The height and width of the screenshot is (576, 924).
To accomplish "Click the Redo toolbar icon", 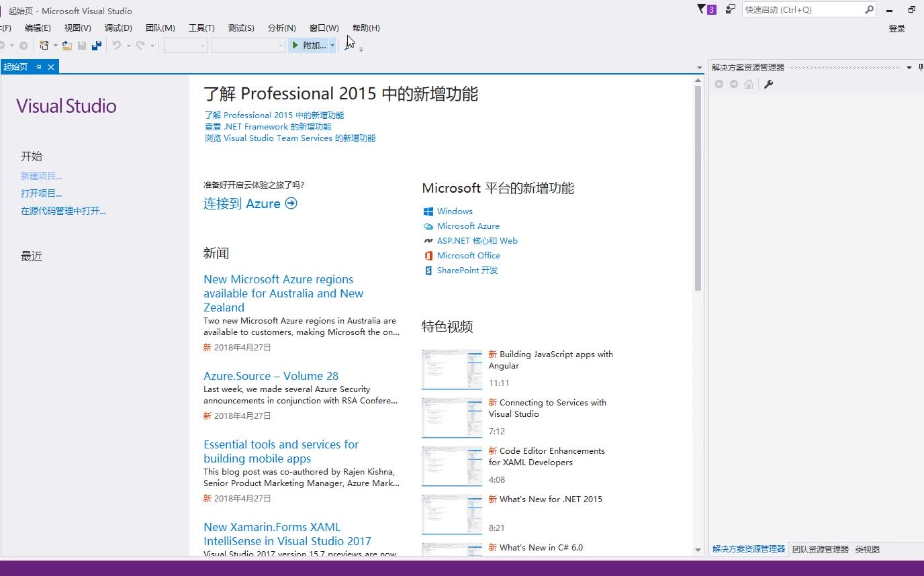I will coord(140,45).
